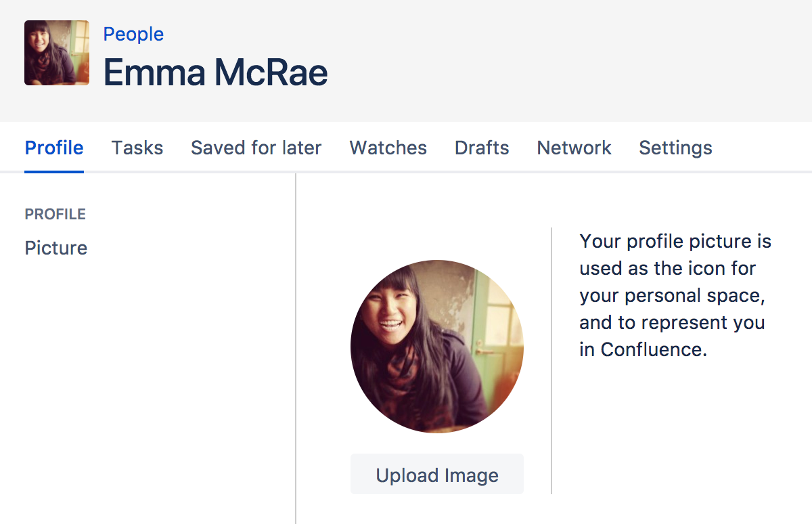This screenshot has width=812, height=524.
Task: Click the Emma McRae page title
Action: point(215,72)
